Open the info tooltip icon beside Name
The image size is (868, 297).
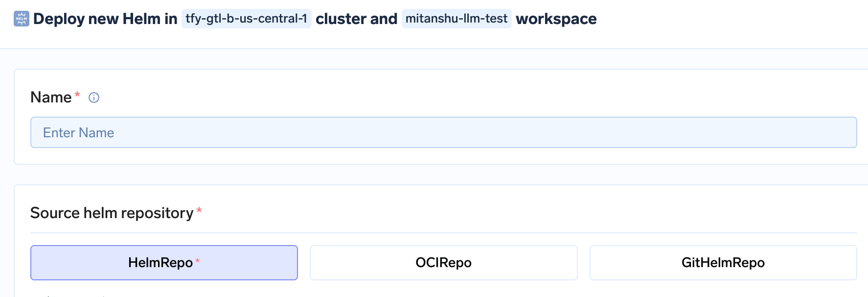94,98
